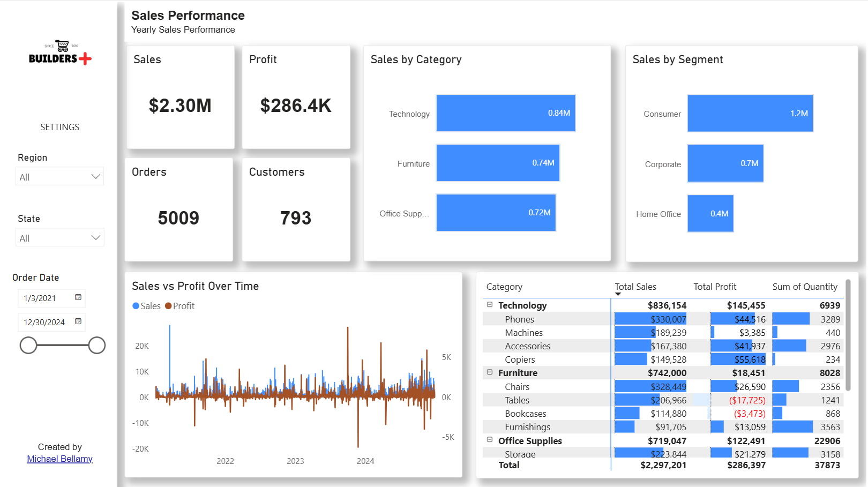
Task: Click the brown Profit legend marker
Action: pos(168,306)
